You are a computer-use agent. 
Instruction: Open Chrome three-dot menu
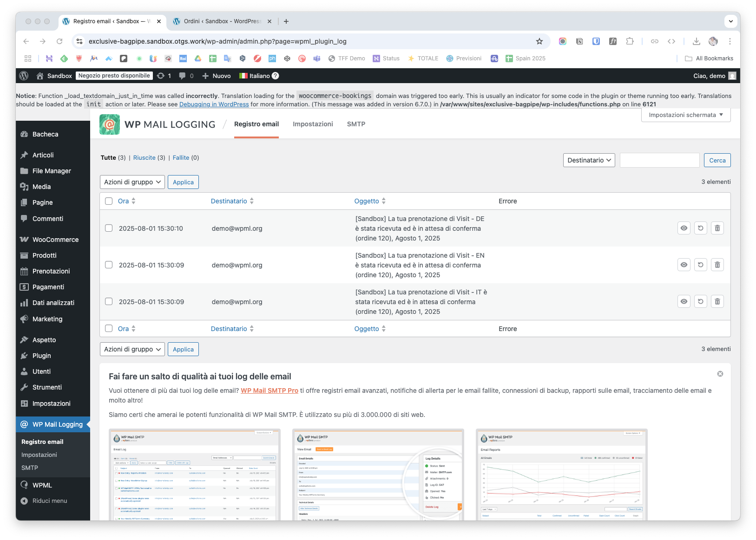730,41
